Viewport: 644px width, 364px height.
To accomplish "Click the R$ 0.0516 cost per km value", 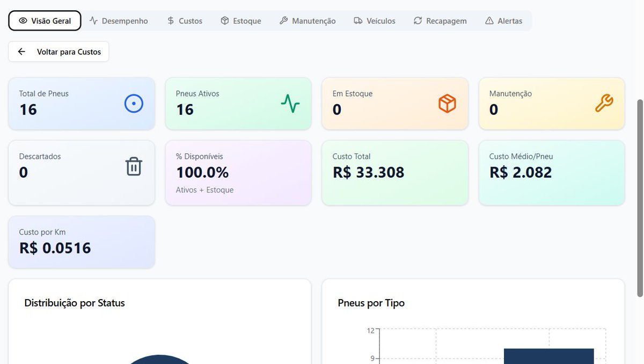I will 55,248.
